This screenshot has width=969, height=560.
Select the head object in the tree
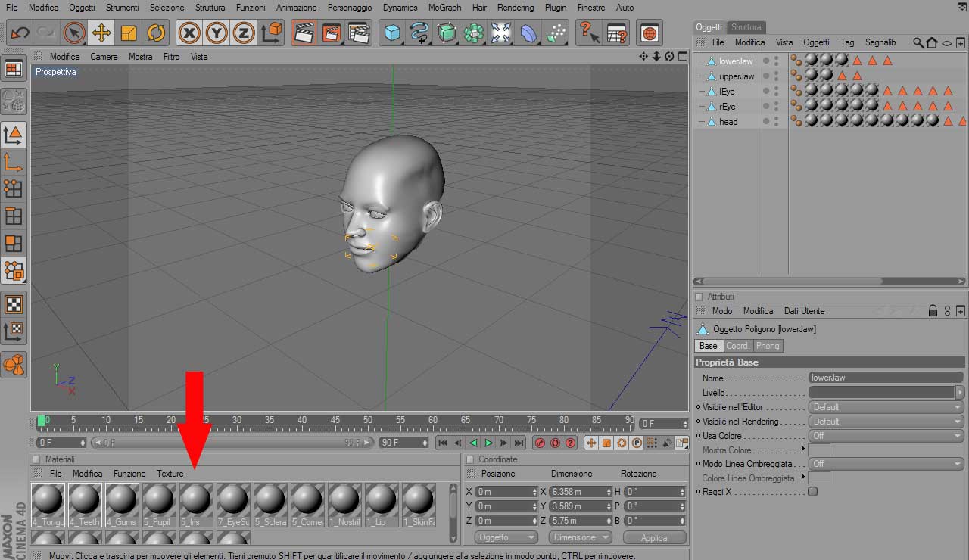click(728, 122)
